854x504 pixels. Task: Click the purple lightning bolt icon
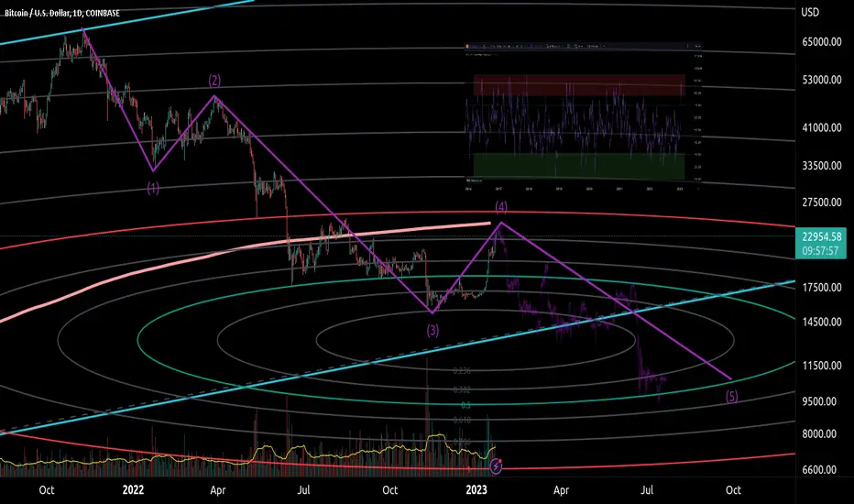[496, 466]
